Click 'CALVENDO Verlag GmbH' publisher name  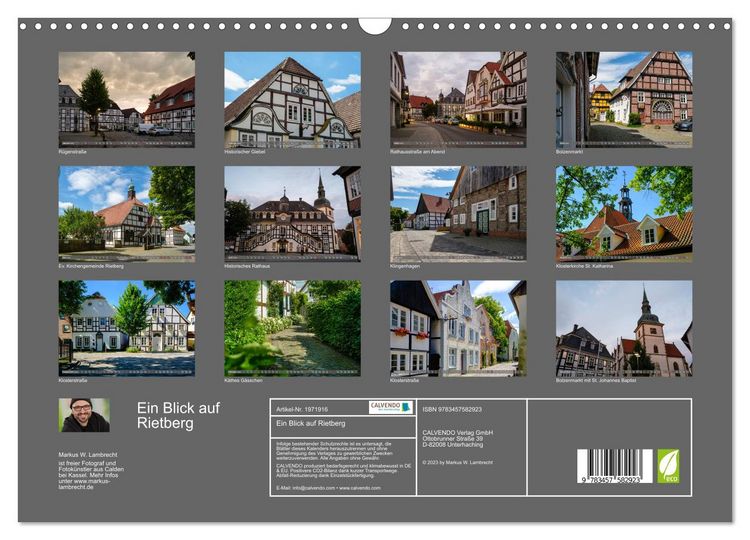click(x=457, y=432)
